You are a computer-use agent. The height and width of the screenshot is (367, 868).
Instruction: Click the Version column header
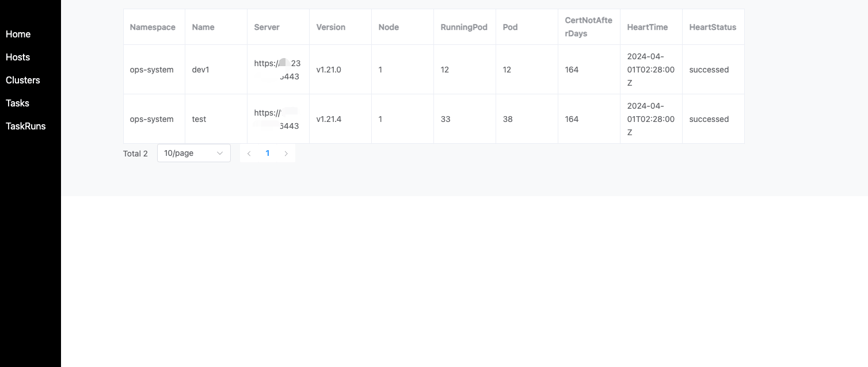[331, 27]
